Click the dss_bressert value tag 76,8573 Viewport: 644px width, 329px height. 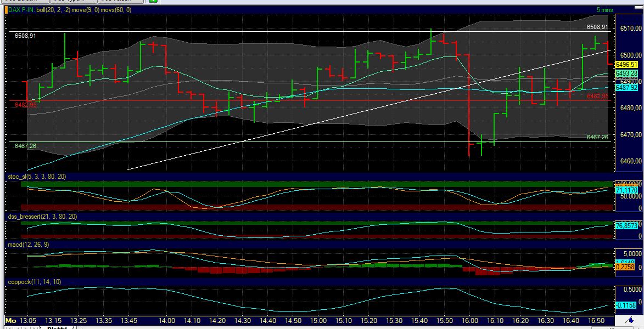click(x=627, y=225)
